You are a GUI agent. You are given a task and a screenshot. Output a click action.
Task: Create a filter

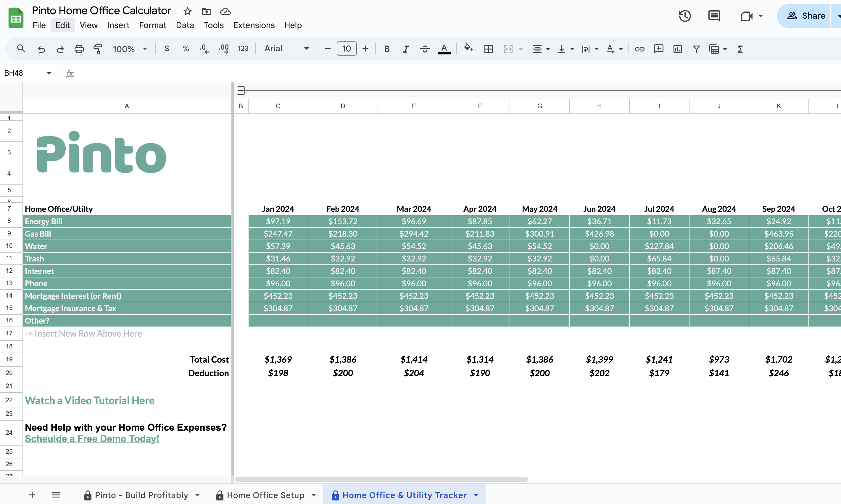[x=696, y=49]
